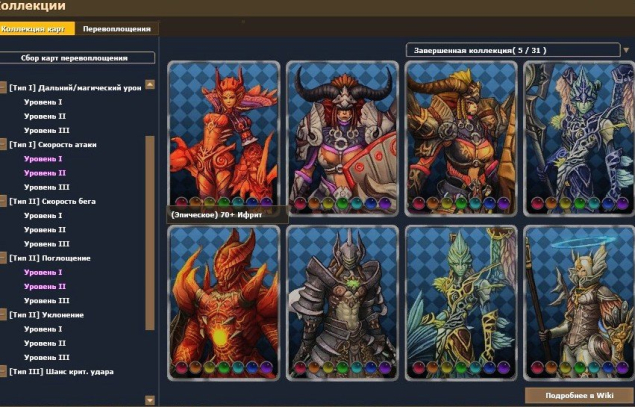Select the horned bull warrior with shield card
The image size is (635, 407).
point(342,135)
